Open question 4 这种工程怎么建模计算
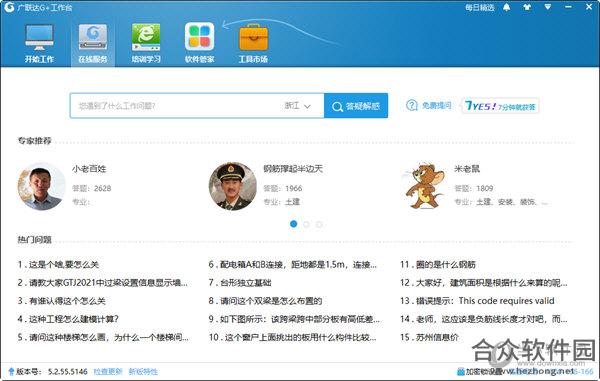The height and width of the screenshot is (381, 600). (68, 319)
